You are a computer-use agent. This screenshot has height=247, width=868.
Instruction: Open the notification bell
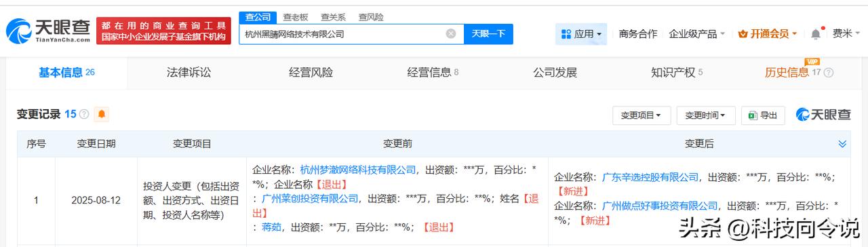pos(816,33)
